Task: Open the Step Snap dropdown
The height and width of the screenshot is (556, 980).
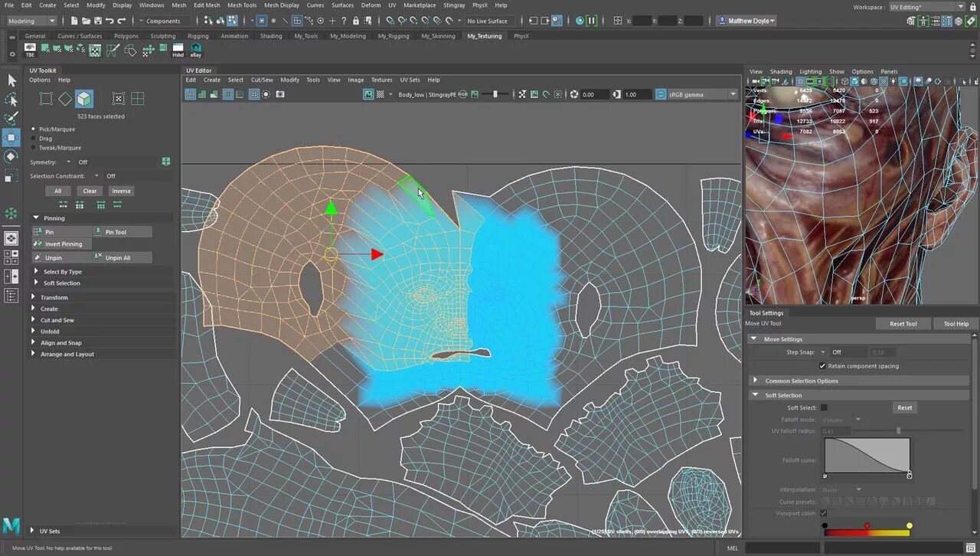Action: (823, 352)
